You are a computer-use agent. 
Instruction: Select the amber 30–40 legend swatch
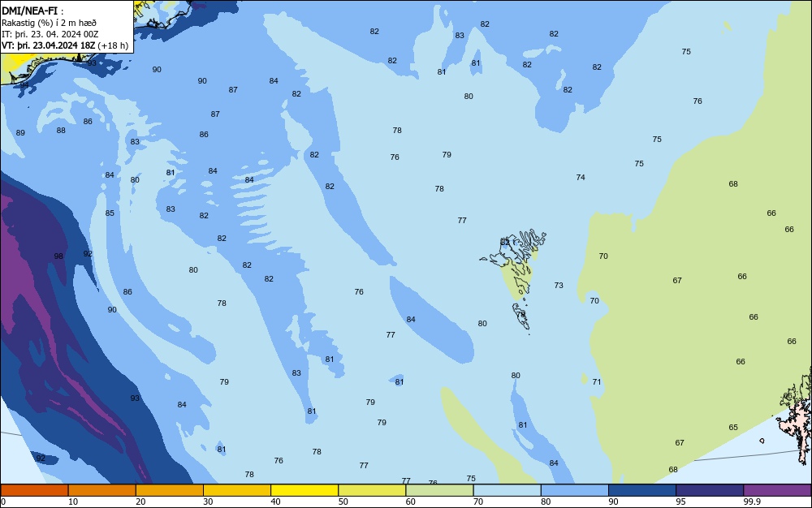pyautogui.click(x=237, y=490)
